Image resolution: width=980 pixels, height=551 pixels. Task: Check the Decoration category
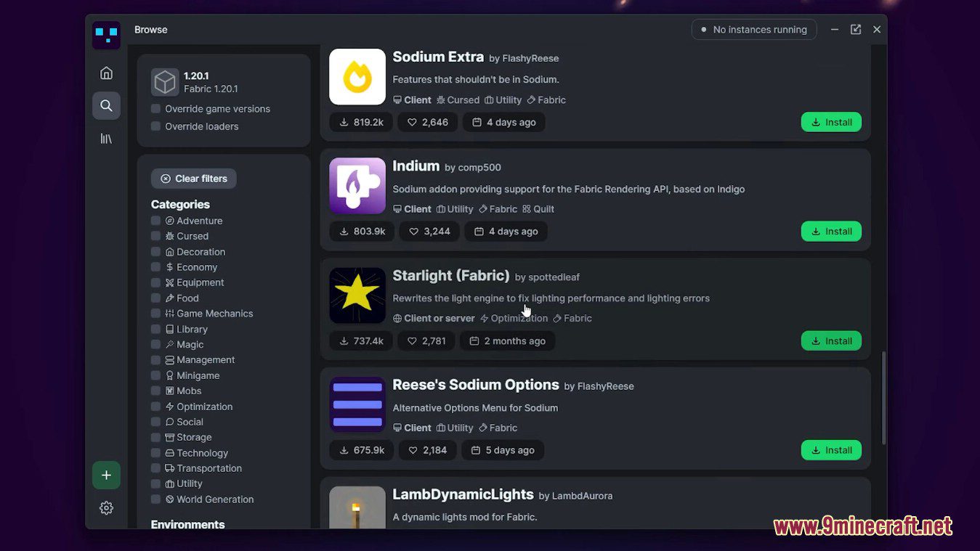(x=155, y=252)
